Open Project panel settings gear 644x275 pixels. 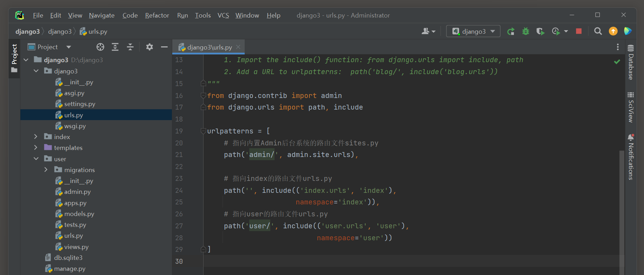[149, 47]
